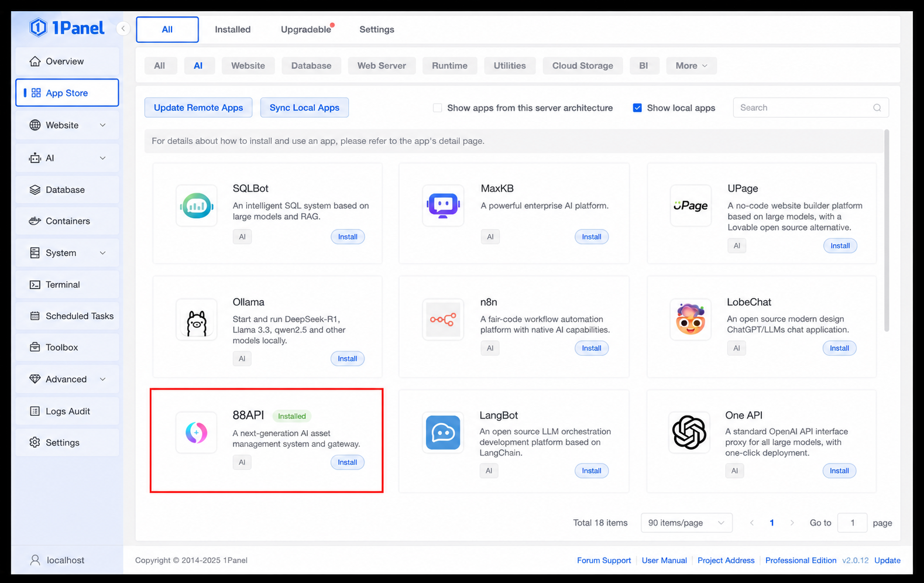Select the top All tab
Image resolution: width=924 pixels, height=583 pixels.
point(167,29)
